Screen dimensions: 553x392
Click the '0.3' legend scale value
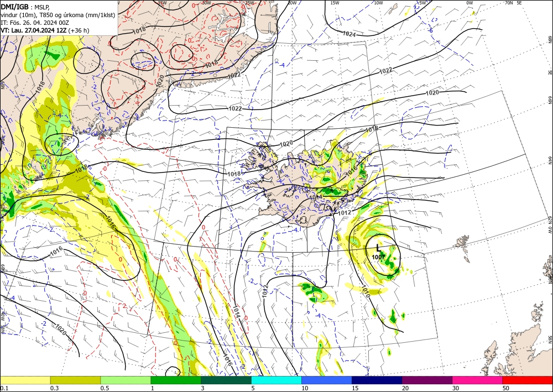(54, 388)
